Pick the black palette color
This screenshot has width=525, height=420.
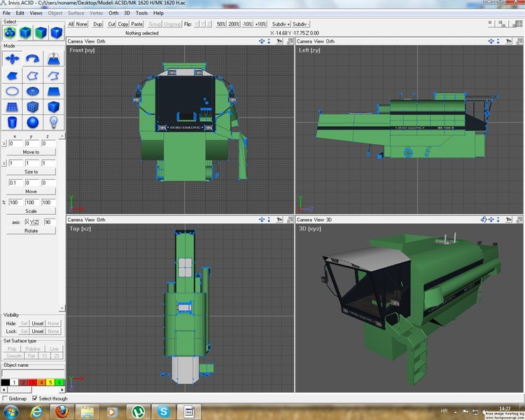pos(6,382)
